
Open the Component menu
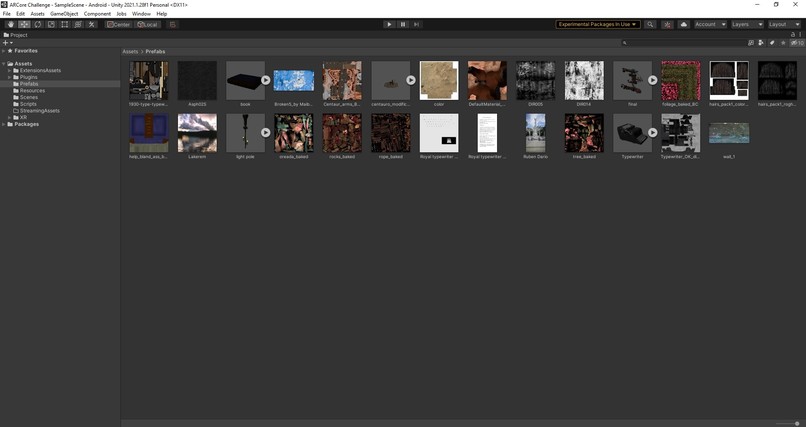(97, 14)
